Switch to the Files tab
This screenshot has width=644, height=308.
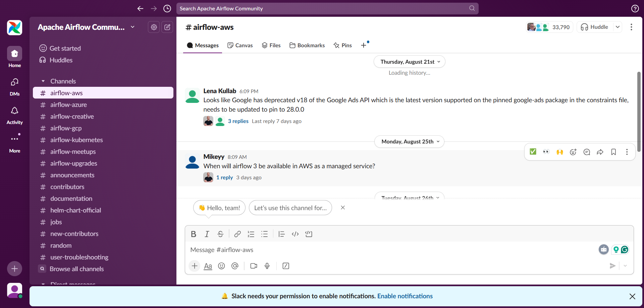[x=271, y=45]
